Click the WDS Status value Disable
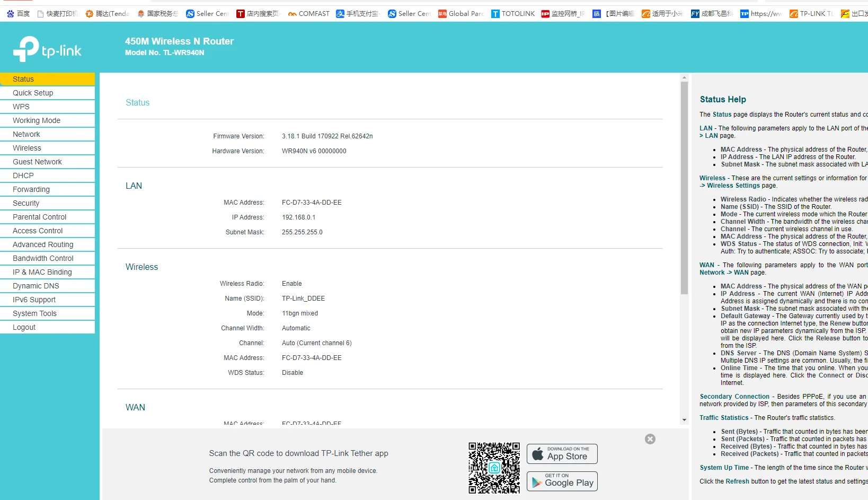This screenshot has width=868, height=500. 293,373
